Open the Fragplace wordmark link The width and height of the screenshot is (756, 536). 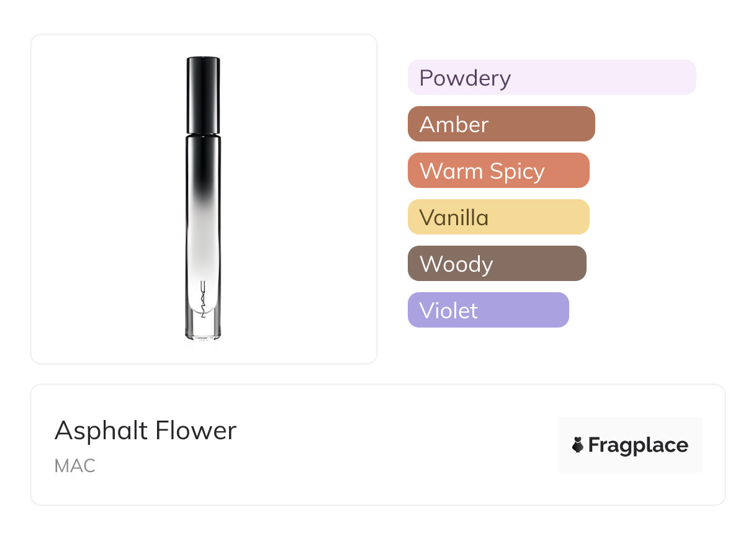click(x=637, y=445)
